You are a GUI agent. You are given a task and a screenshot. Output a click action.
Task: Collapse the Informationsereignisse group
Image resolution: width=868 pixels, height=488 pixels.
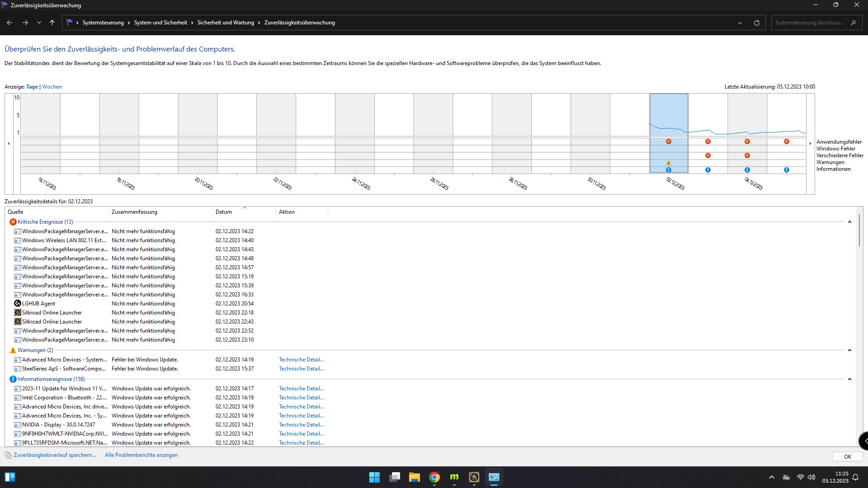click(849, 379)
